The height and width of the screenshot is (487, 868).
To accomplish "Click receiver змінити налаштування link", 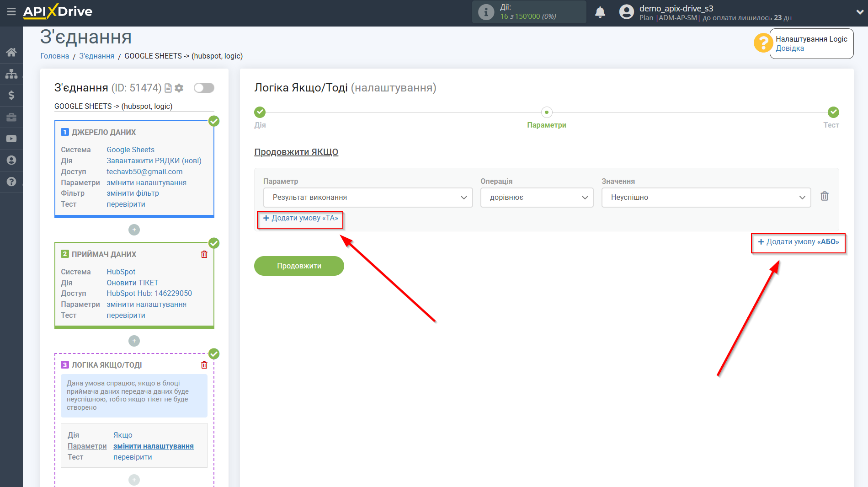I will (x=146, y=304).
